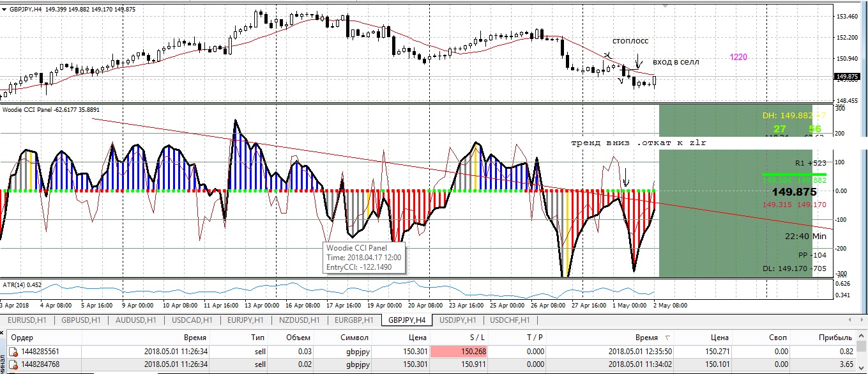Click the close time 2018.05.01 11:34:02
868x374 pixels.
coord(639,364)
